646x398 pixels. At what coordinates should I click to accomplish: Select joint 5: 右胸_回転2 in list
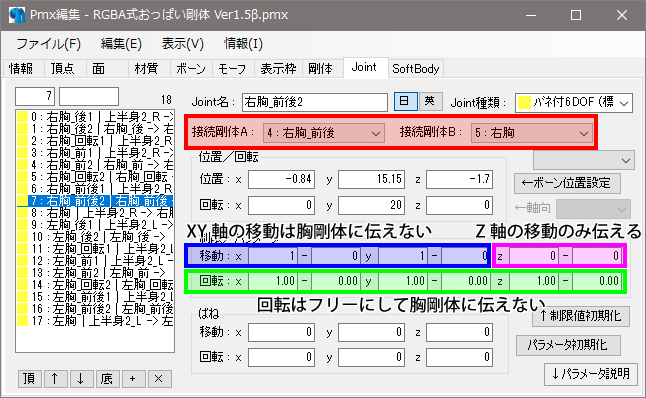point(95,177)
